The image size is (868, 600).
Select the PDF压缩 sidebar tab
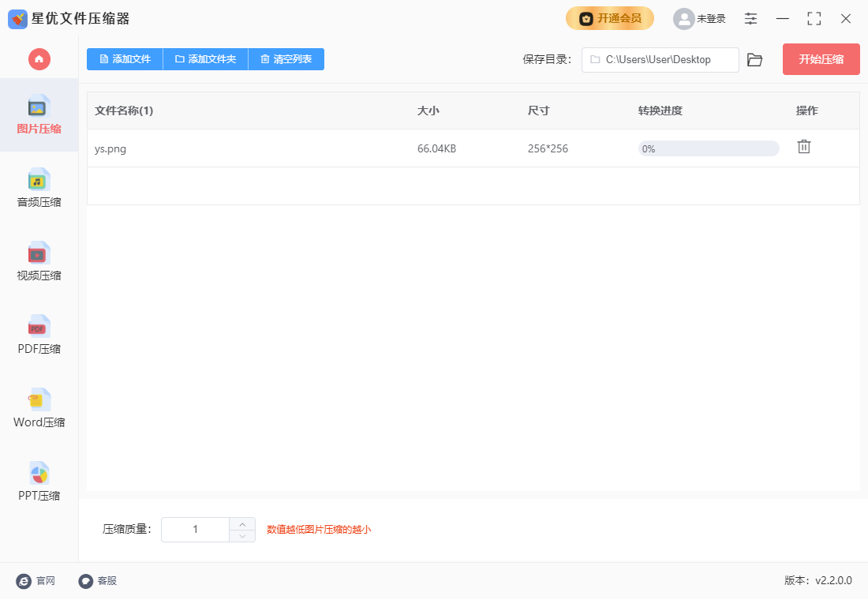(x=39, y=336)
